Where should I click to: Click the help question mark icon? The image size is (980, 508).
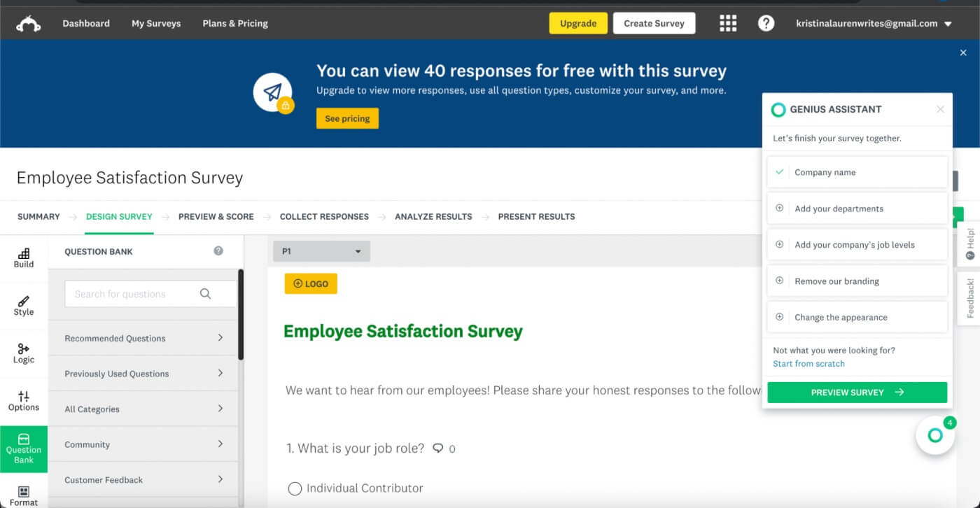[x=766, y=24]
